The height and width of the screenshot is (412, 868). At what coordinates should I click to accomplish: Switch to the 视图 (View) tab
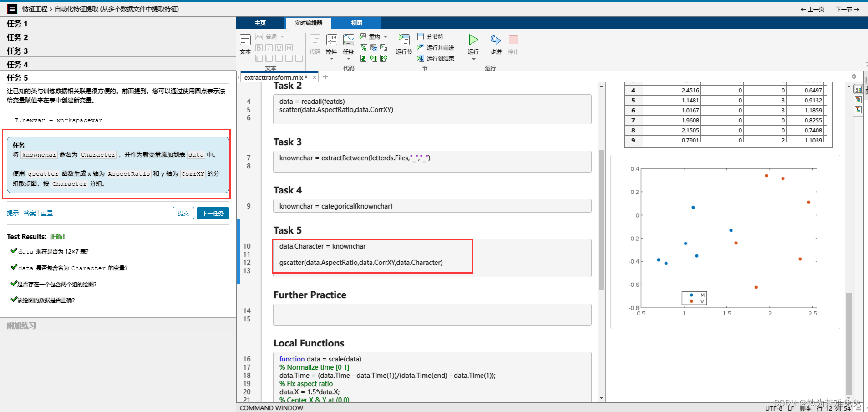click(x=356, y=23)
